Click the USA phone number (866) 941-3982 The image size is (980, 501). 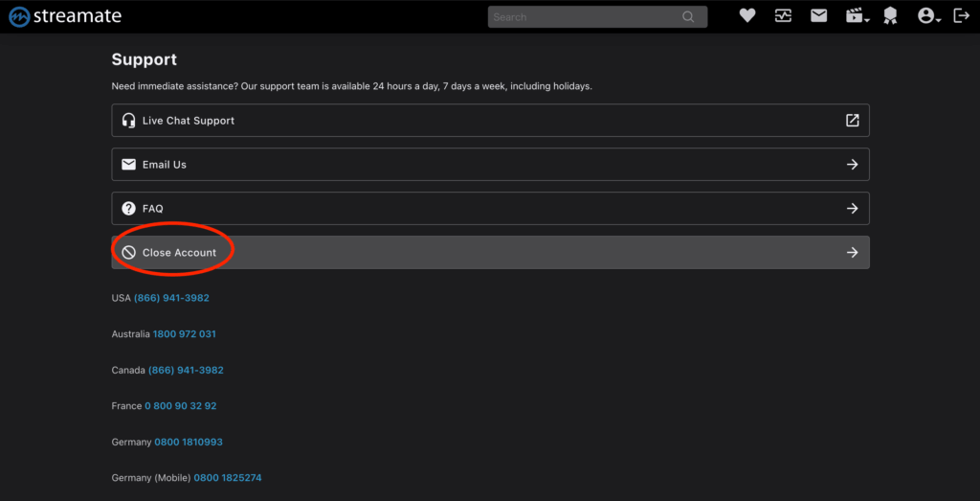pyautogui.click(x=171, y=298)
